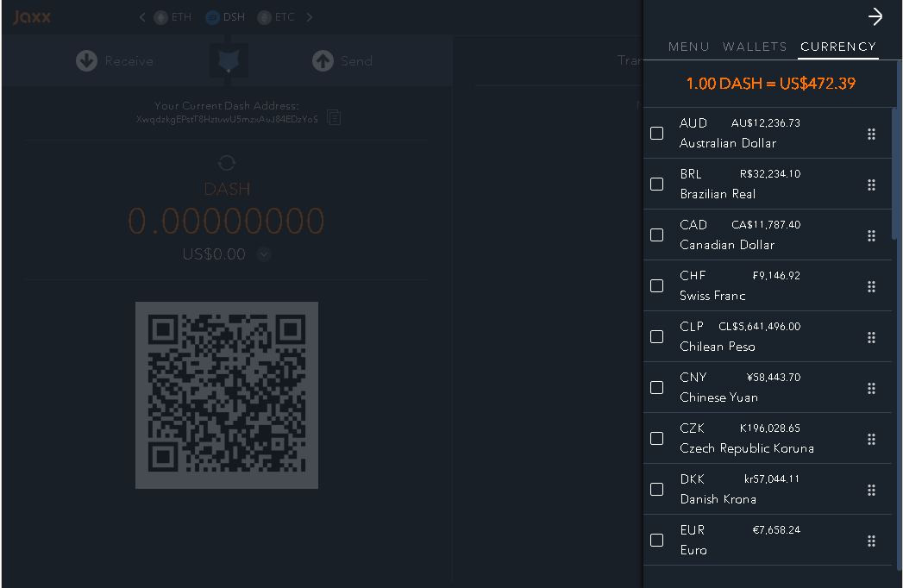
Task: Click the CA$11,787.40 value
Action: tap(766, 225)
